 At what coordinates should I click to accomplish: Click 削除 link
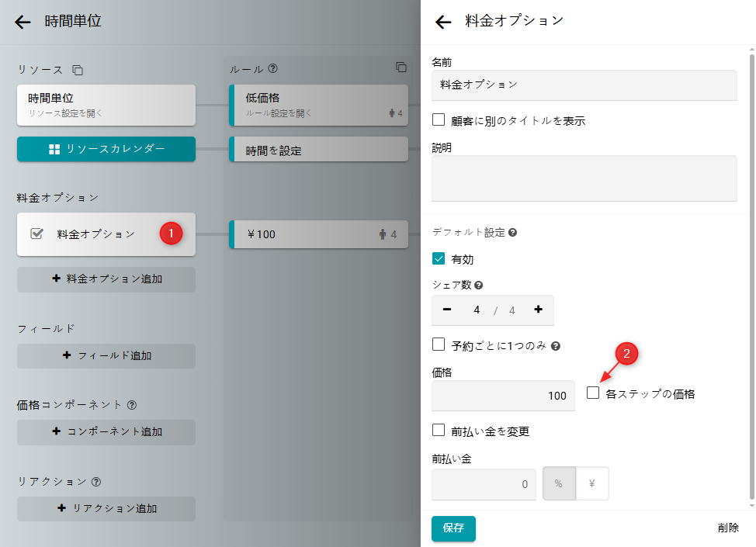coord(728,528)
